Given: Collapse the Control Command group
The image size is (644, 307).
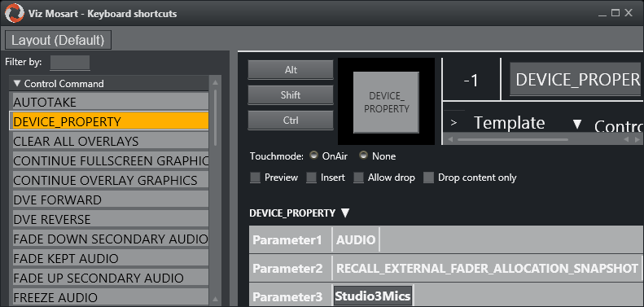Looking at the screenshot, I should coord(17,83).
